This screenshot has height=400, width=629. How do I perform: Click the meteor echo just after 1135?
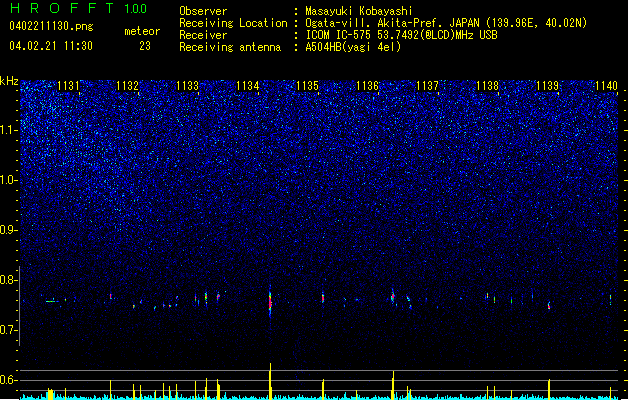pos(323,298)
